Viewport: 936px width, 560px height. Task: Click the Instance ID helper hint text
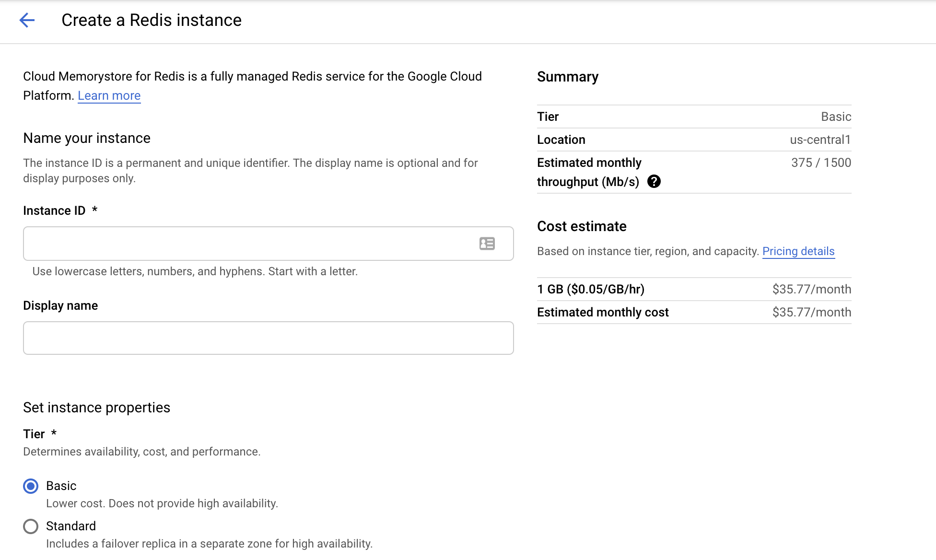point(195,271)
